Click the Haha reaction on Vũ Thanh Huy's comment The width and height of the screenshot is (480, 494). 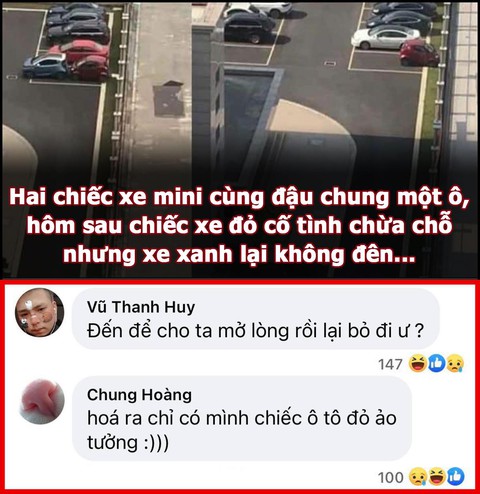pyautogui.click(x=418, y=363)
